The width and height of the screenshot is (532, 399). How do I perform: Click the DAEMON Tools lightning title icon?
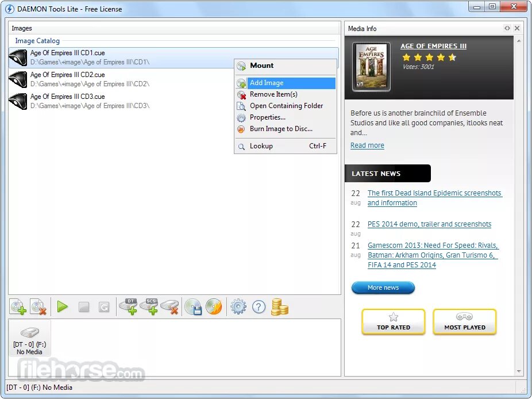click(x=10, y=9)
